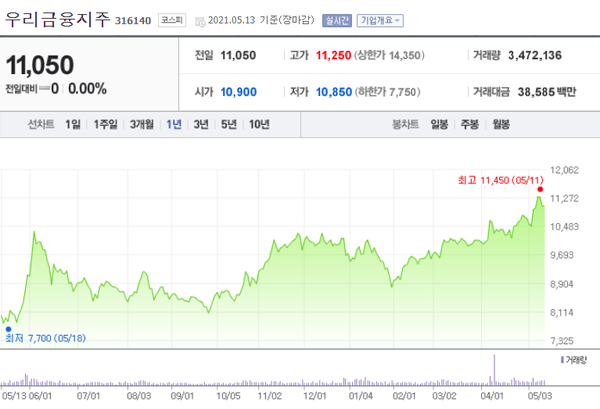Image resolution: width=600 pixels, height=409 pixels.
Task: Select the 5년 line chart tab
Action: point(229,124)
